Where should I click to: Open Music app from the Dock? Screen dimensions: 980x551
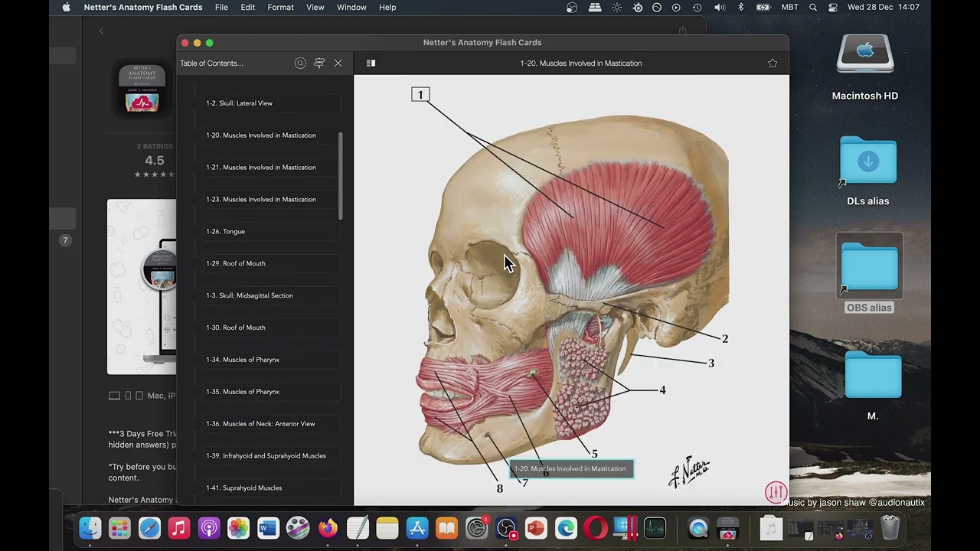[179, 528]
